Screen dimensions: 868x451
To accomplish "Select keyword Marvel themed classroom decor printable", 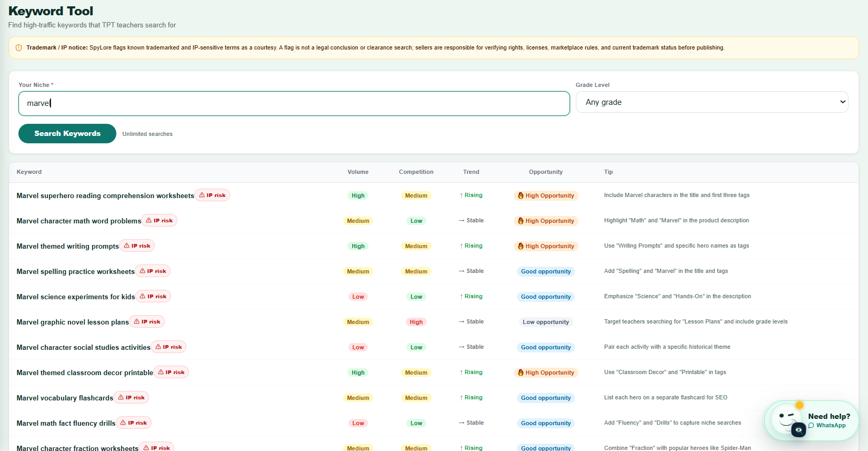I will [85, 373].
